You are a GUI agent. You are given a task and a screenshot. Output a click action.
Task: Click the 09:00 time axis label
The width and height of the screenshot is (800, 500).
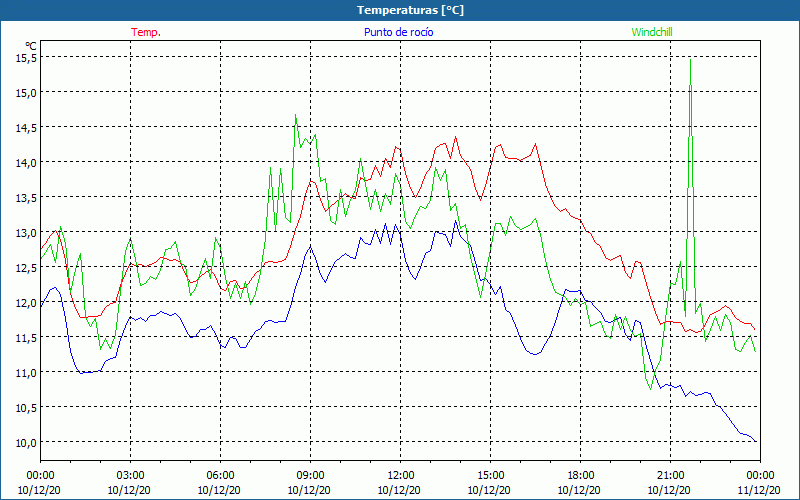pos(310,476)
